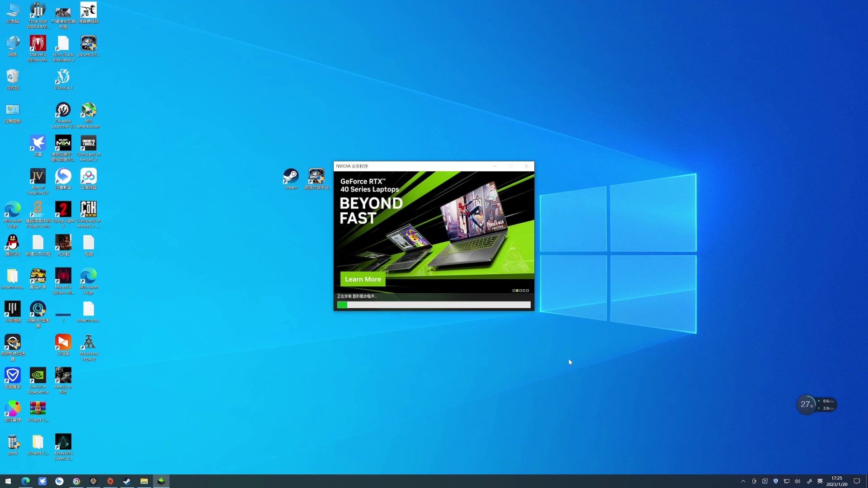Select the Assassin's Creed Valhalla shortcut
Screen dimensions: 868x488
pyautogui.click(x=63, y=447)
